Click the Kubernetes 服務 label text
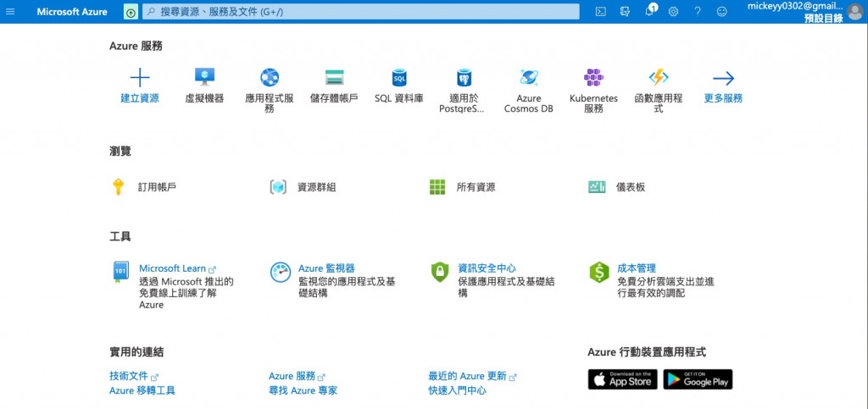Screen dimensions: 868x409 [593, 103]
